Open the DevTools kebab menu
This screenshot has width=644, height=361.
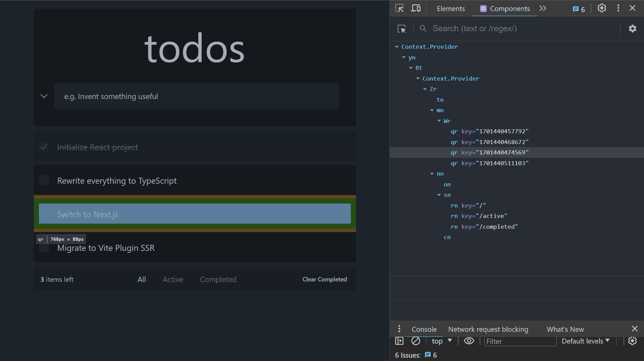[x=618, y=8]
